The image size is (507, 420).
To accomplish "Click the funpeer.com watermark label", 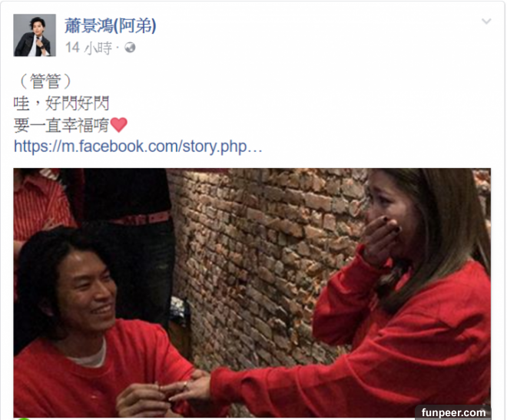I will [x=453, y=412].
